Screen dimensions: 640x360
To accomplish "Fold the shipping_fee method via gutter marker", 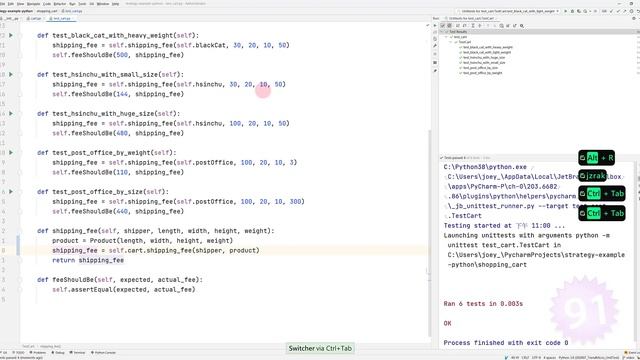I will (20, 231).
